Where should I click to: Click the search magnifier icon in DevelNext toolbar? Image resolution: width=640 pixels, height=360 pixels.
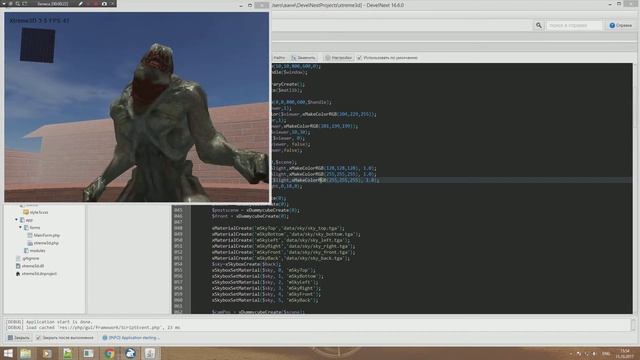coord(539,25)
